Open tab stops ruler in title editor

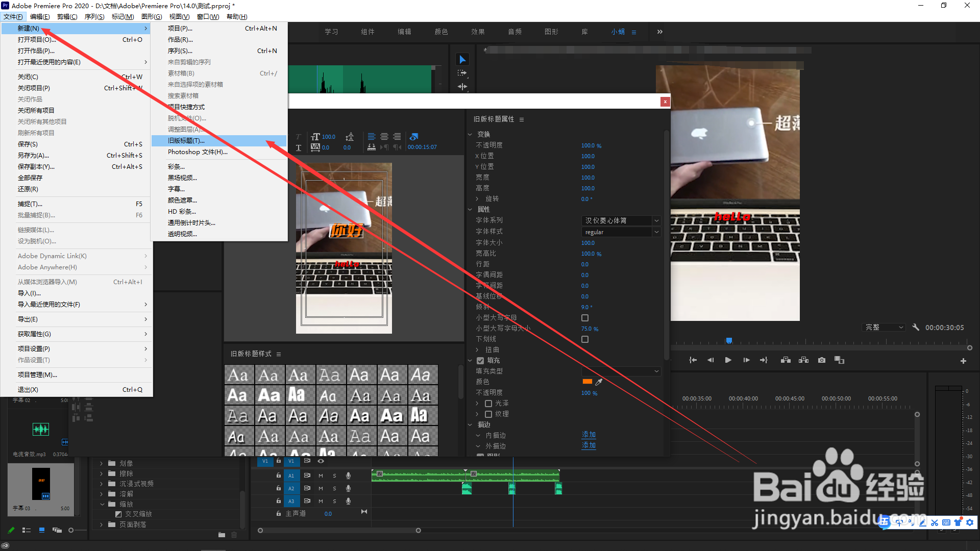click(x=372, y=147)
